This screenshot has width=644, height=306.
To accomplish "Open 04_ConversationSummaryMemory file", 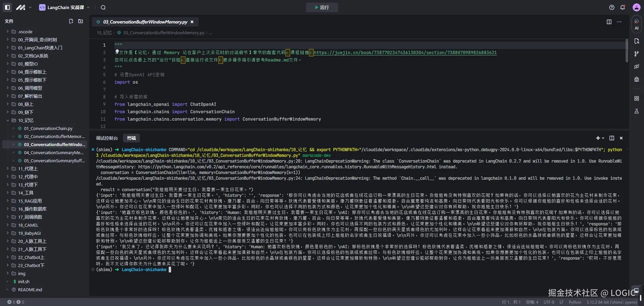I will tap(54, 152).
